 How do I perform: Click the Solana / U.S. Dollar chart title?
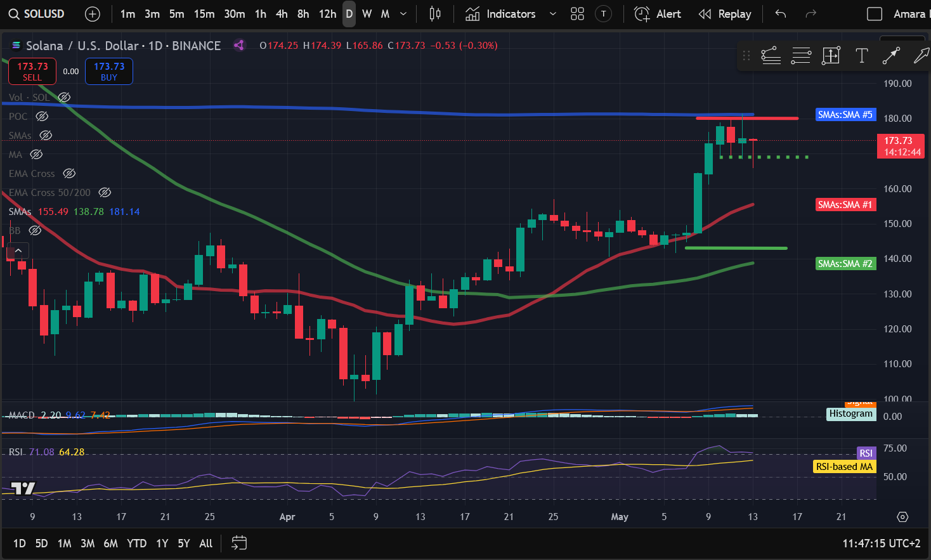coord(123,46)
